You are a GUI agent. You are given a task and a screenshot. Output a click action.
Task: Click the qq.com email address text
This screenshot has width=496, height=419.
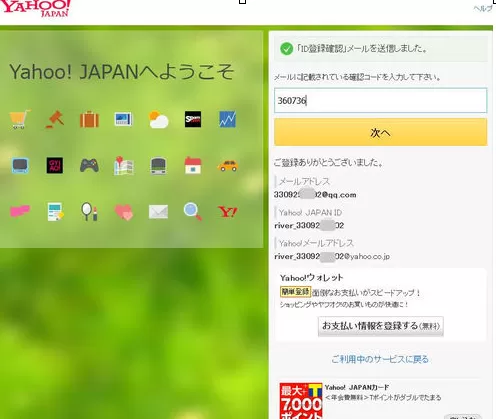pos(315,195)
